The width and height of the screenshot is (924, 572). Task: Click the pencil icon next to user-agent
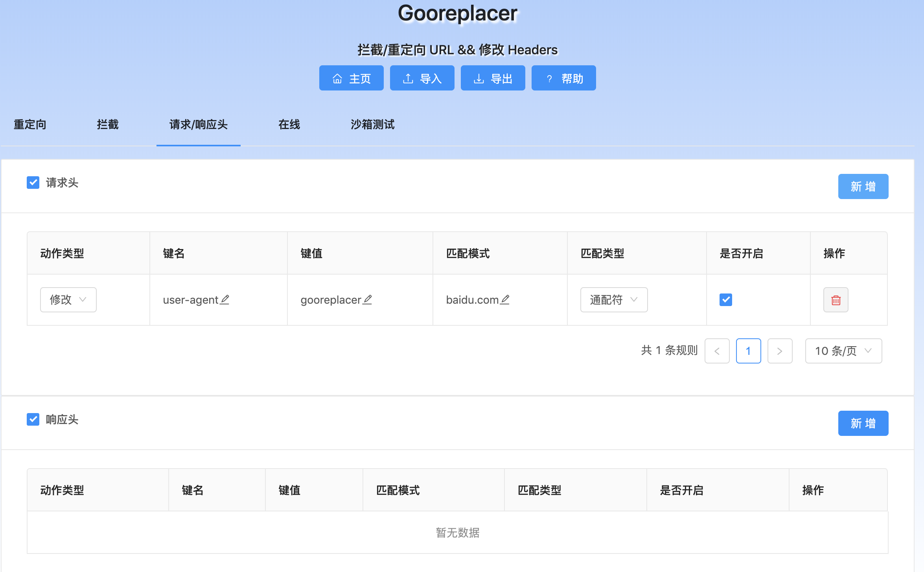pyautogui.click(x=225, y=300)
